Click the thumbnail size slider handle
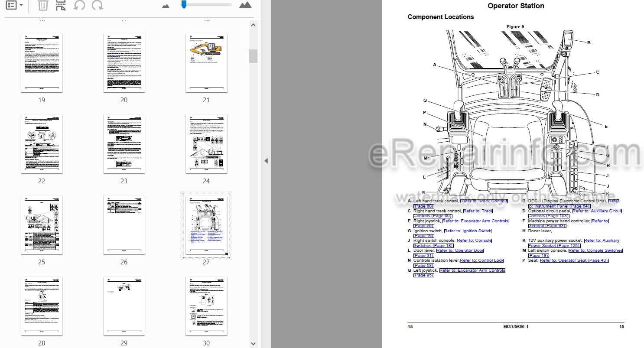Viewport: 644px width, 348px height. (184, 5)
